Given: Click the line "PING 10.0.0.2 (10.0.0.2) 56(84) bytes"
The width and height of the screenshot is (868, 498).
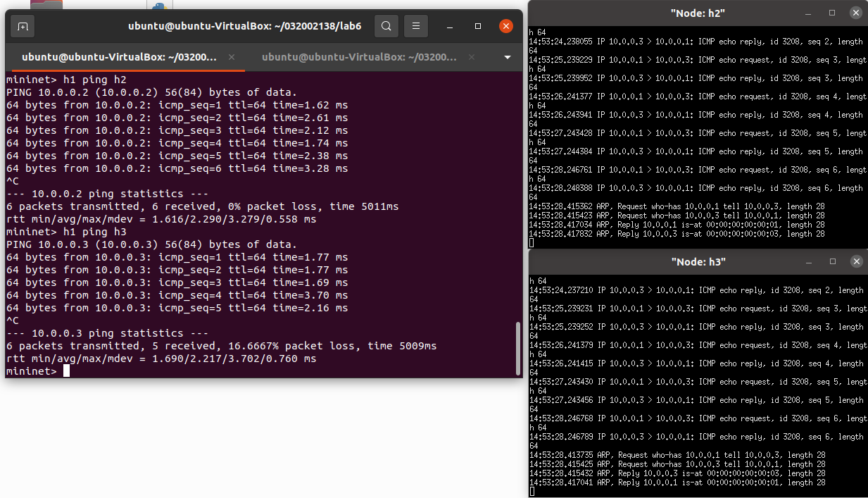Looking at the screenshot, I should click(151, 92).
